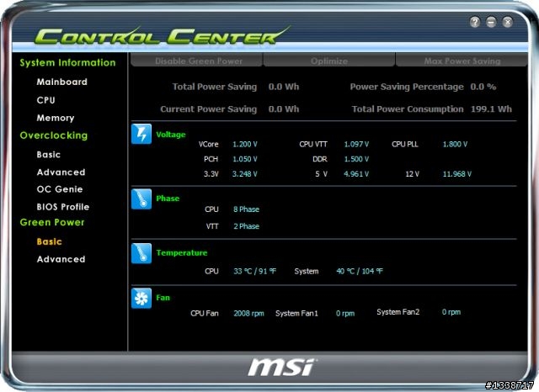The image size is (539, 392).
Task: Click CPU temperature 33 °C / 91 °F
Action: coord(254,271)
